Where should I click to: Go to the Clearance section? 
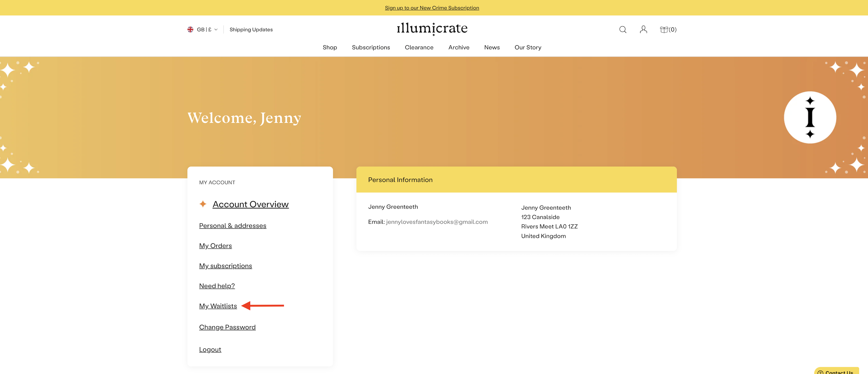(419, 48)
